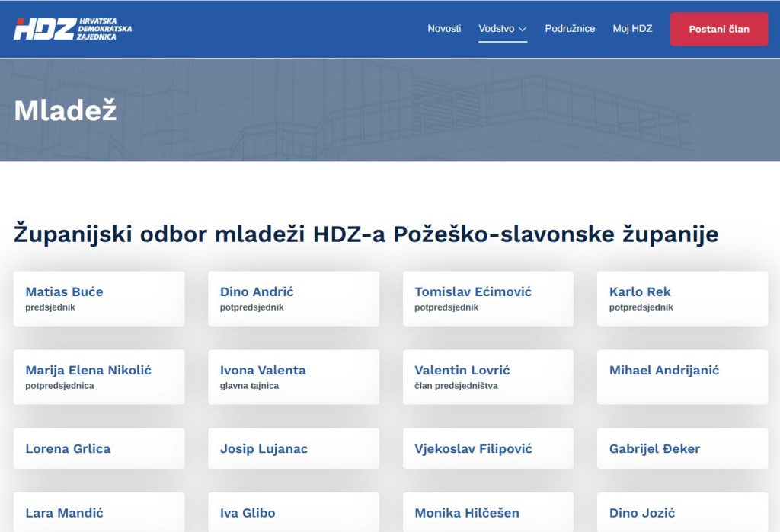Select Tomislav Ećimović card
This screenshot has height=532, width=780.
(x=488, y=299)
